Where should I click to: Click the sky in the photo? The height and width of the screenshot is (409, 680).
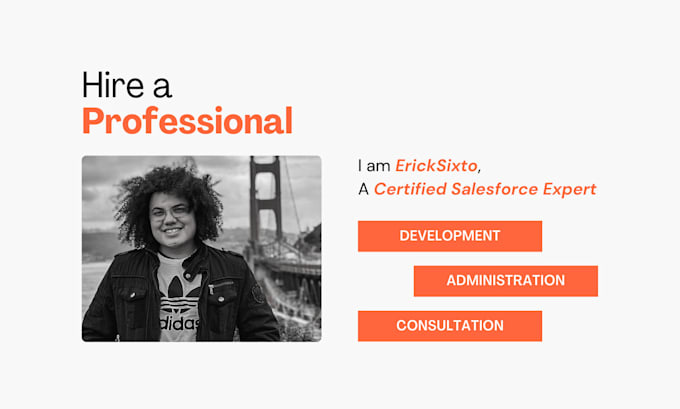point(98,180)
